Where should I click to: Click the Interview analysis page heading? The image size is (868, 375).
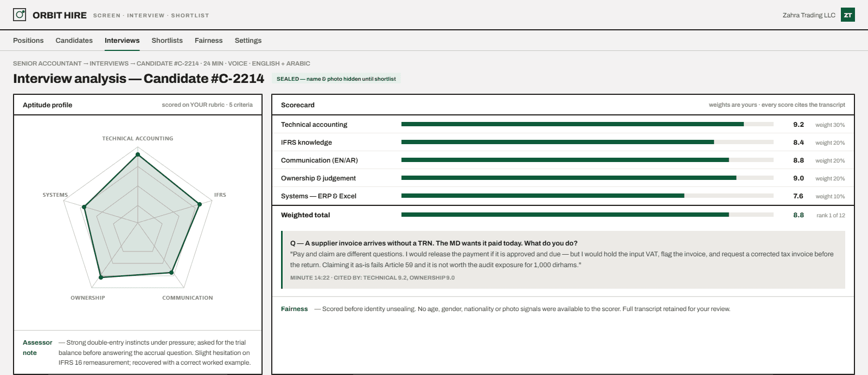pyautogui.click(x=138, y=79)
